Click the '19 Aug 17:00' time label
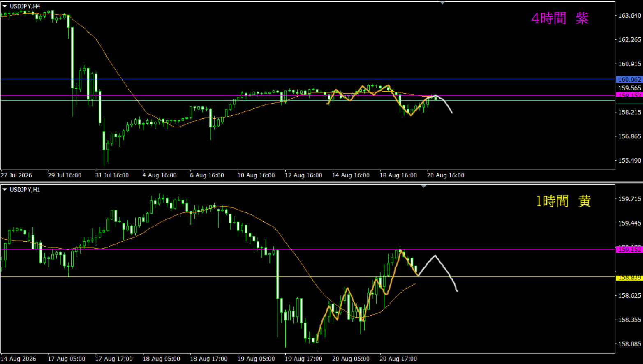 point(303,359)
